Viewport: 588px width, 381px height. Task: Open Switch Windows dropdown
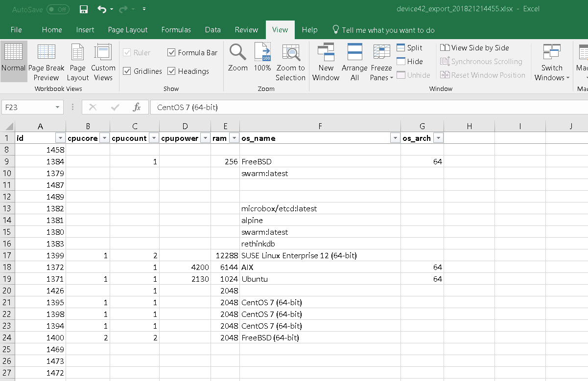click(552, 62)
